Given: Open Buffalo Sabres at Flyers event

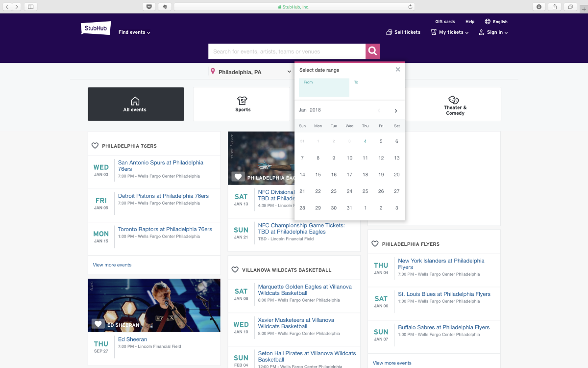Looking at the screenshot, I should (443, 327).
